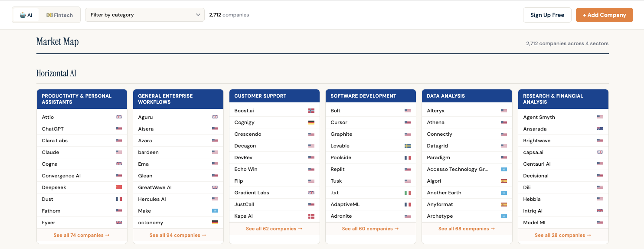The height and width of the screenshot is (249, 644).
Task: Click the Sign Up Free button
Action: [547, 15]
